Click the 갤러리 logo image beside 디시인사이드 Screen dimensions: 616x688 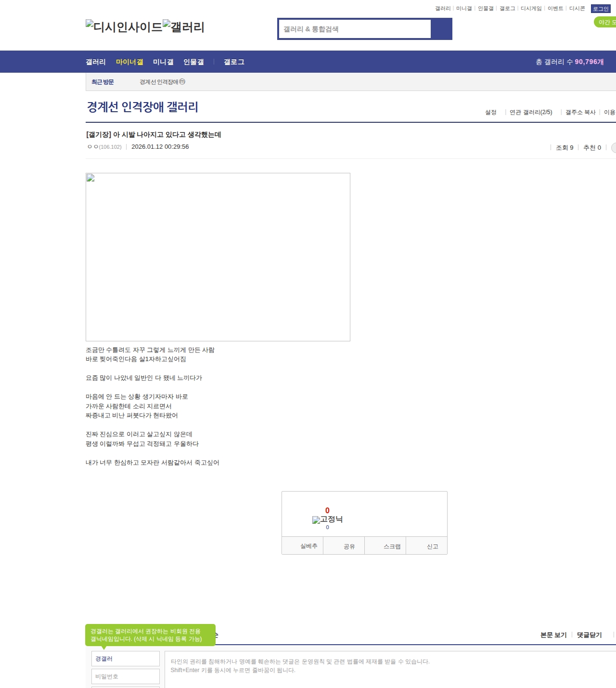[x=184, y=26]
